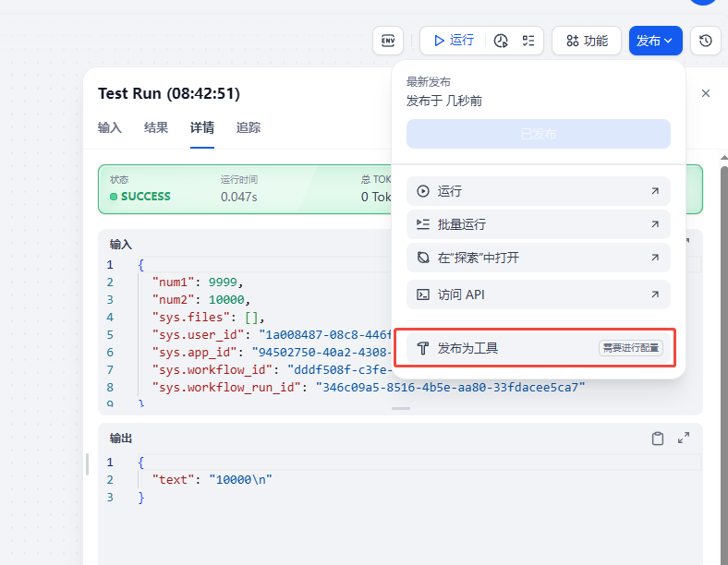
Task: Click the batch icon beside 批量运行
Action: [423, 224]
